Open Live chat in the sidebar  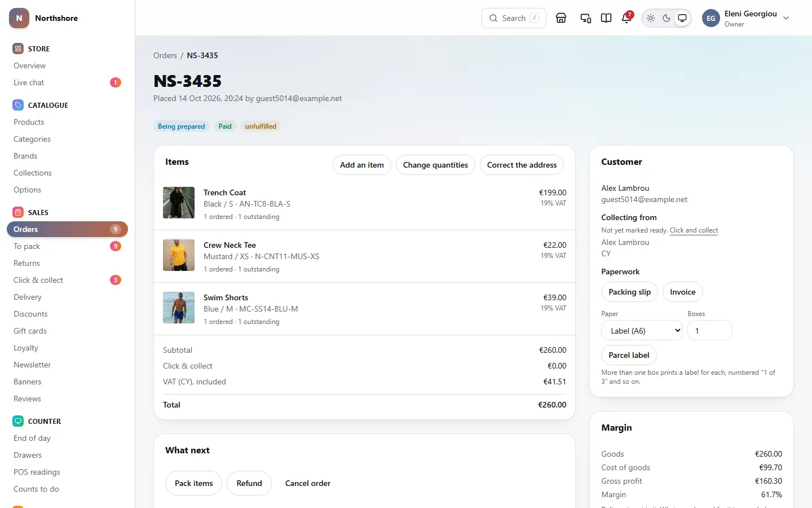(x=67, y=82)
